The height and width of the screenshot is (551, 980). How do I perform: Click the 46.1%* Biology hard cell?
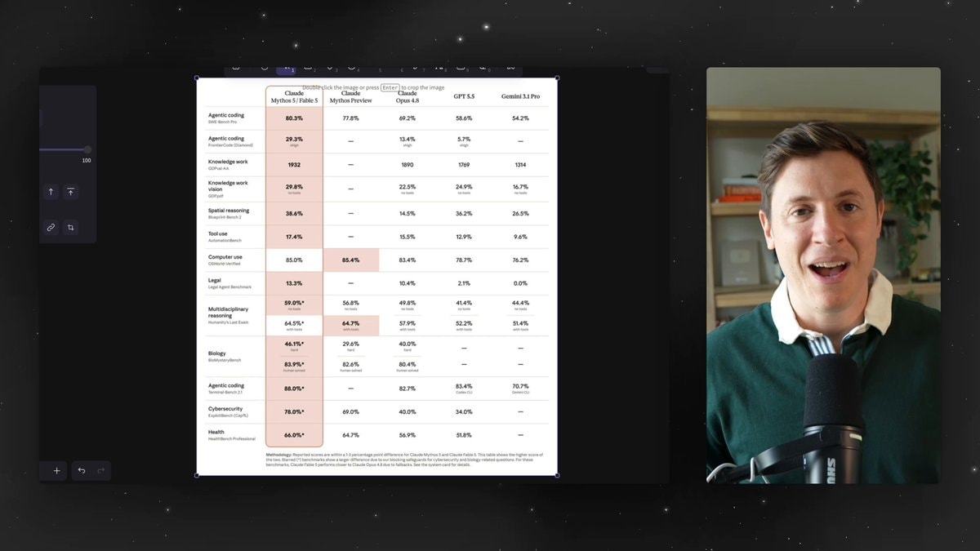coord(294,345)
